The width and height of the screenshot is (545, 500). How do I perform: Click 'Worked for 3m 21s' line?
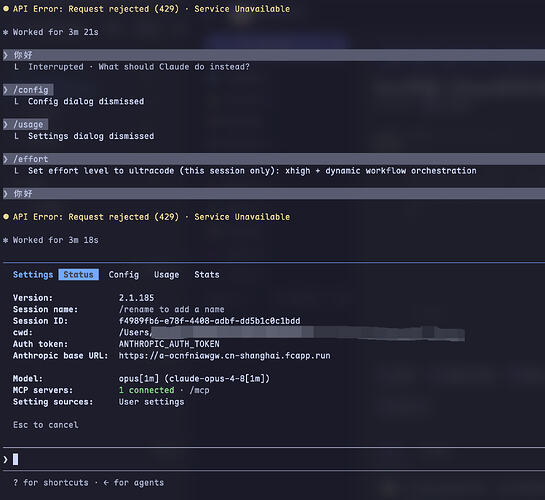[x=56, y=32]
